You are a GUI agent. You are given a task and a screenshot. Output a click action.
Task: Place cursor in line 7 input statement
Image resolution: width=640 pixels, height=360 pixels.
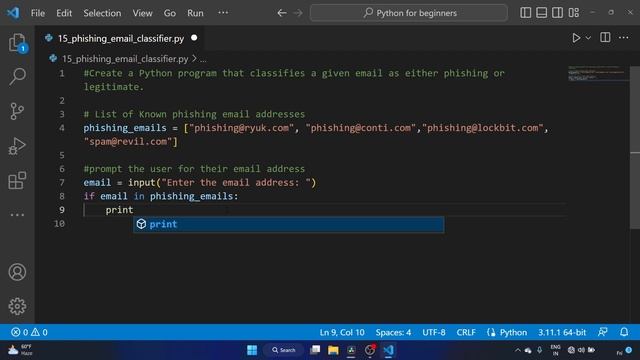(x=200, y=182)
